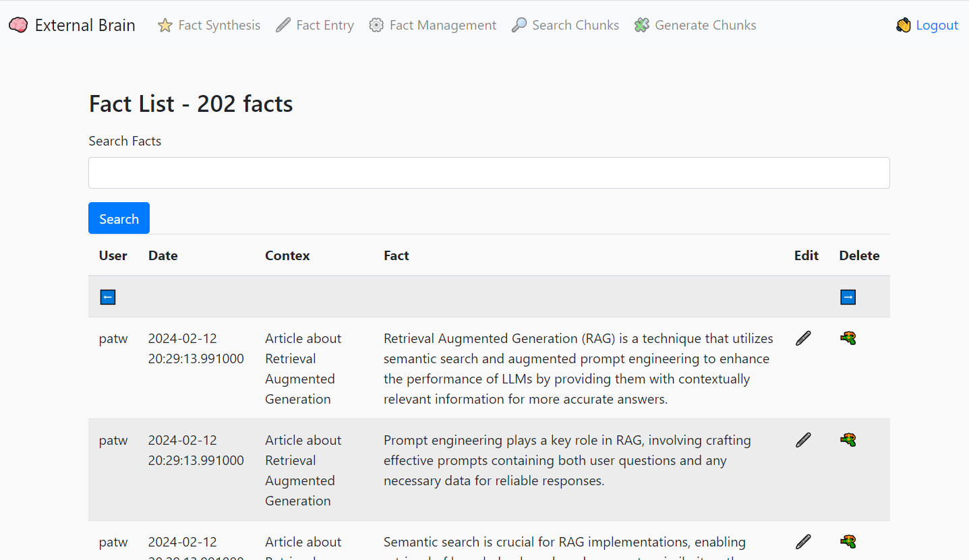Screen dimensions: 969x560
Task: Click the Search Facts label
Action: [x=125, y=141]
